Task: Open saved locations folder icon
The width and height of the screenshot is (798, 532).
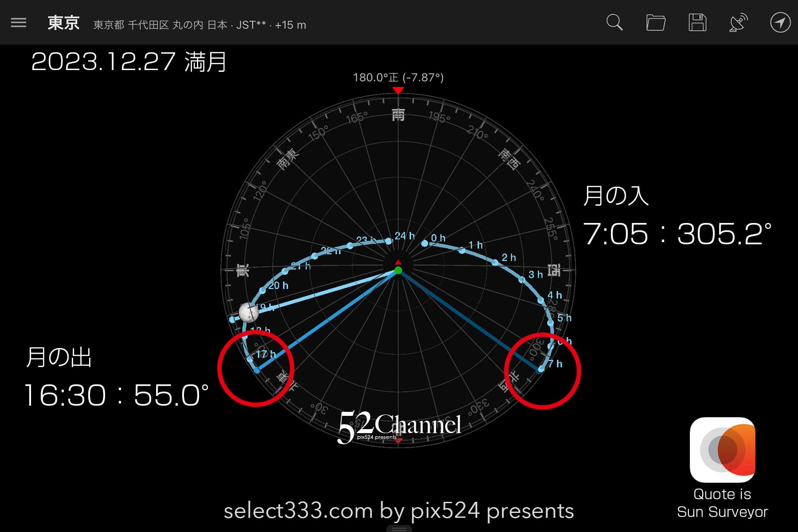Action: click(x=656, y=23)
